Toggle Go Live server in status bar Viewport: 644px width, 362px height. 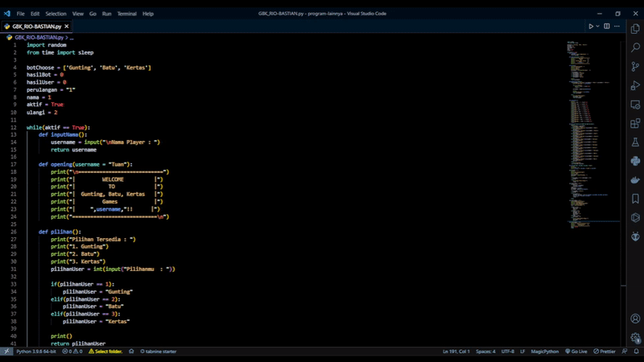coord(576,352)
